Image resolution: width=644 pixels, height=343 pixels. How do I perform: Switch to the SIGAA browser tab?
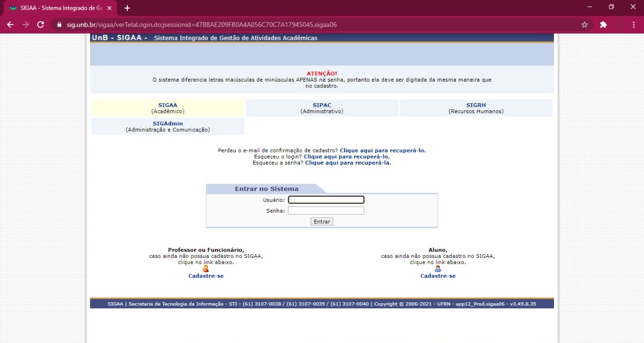click(60, 8)
